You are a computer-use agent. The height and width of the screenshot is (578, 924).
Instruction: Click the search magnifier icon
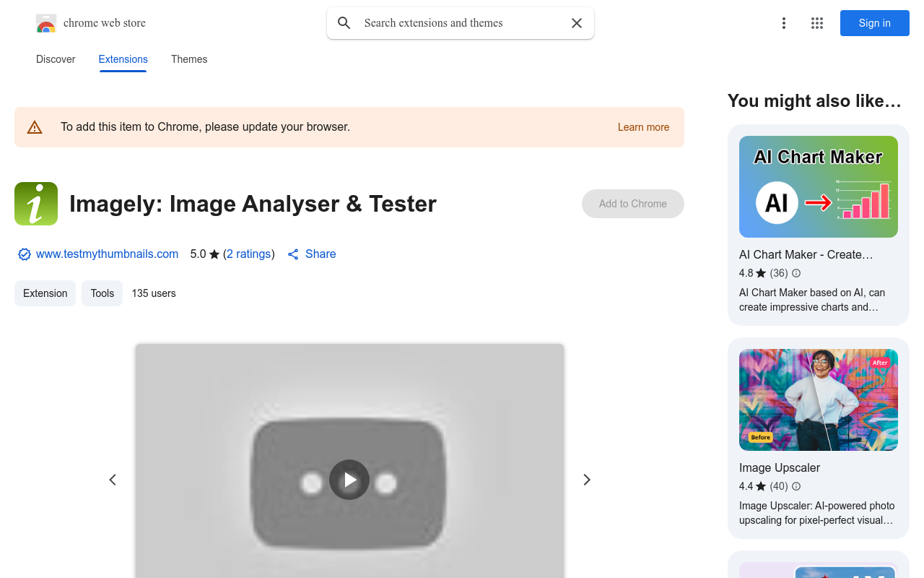tap(344, 23)
